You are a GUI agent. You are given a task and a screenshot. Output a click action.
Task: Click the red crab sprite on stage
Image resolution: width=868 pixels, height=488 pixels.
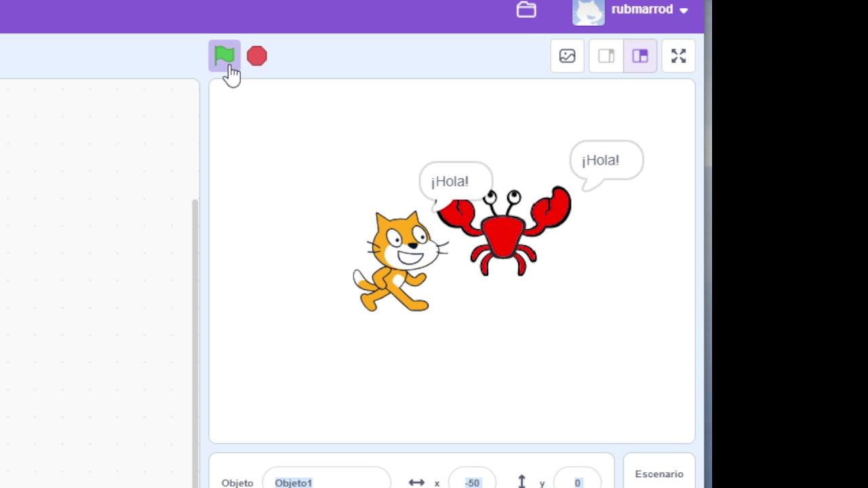(505, 231)
